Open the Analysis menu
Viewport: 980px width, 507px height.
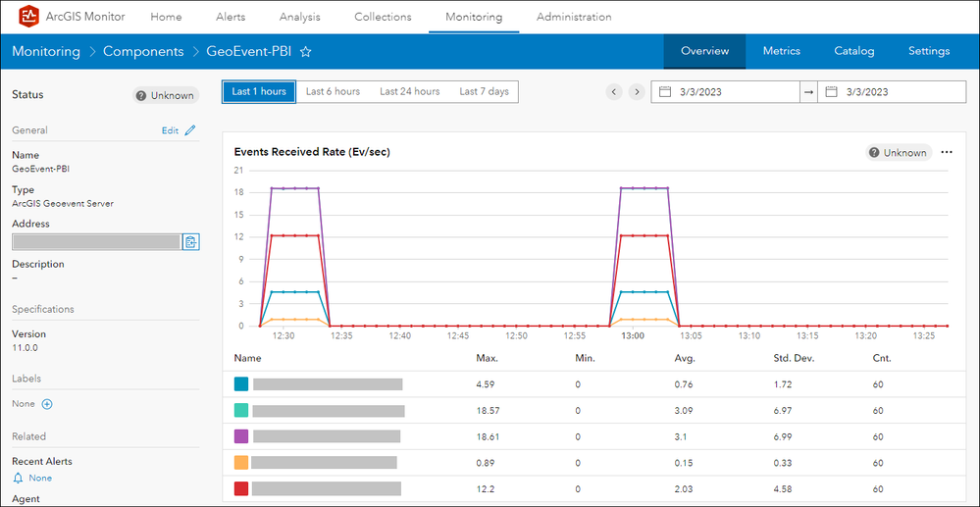click(300, 17)
